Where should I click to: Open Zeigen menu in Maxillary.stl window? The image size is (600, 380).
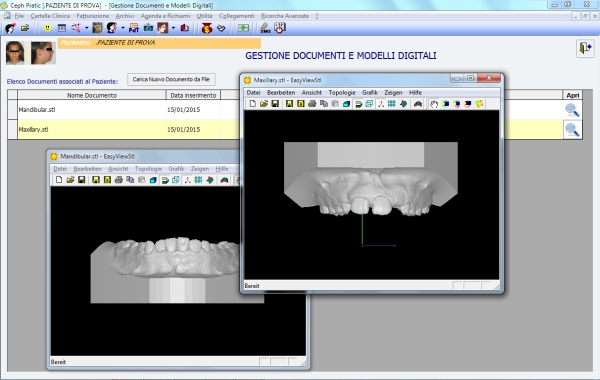(393, 93)
